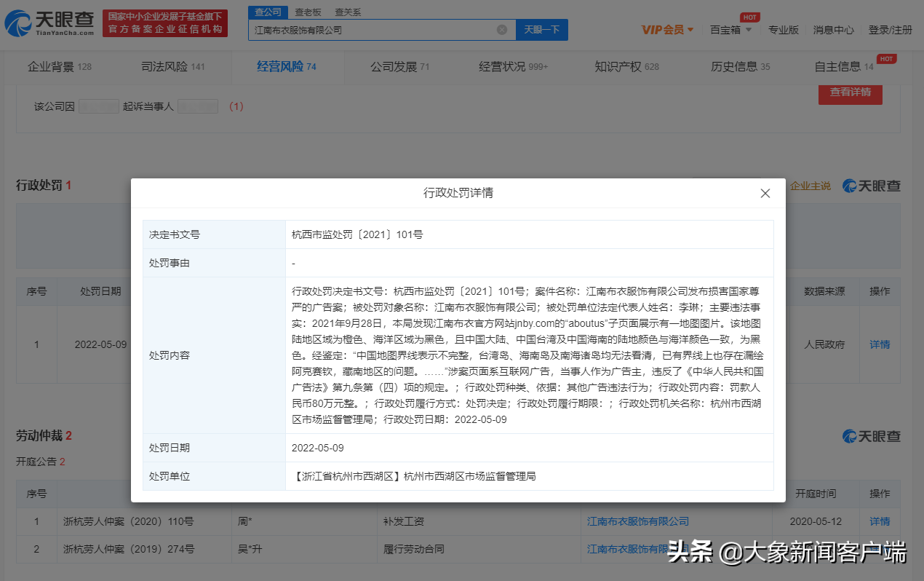
Task: Select the 司法风险 tab
Action: click(x=173, y=67)
